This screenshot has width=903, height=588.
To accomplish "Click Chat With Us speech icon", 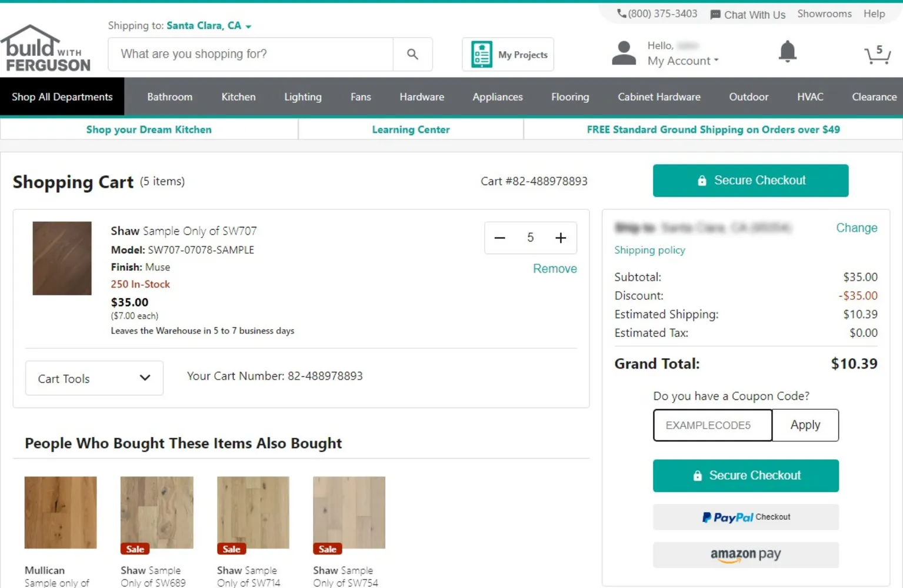I will (x=715, y=15).
